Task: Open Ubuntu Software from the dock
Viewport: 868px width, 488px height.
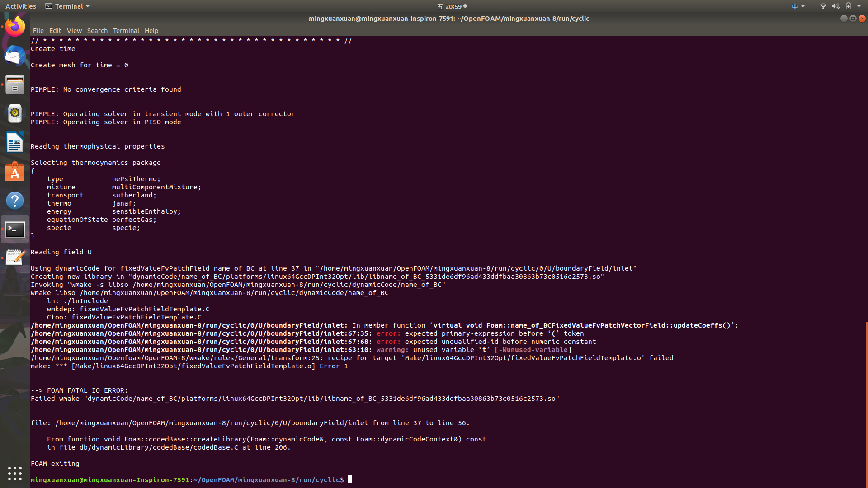Action: (15, 171)
